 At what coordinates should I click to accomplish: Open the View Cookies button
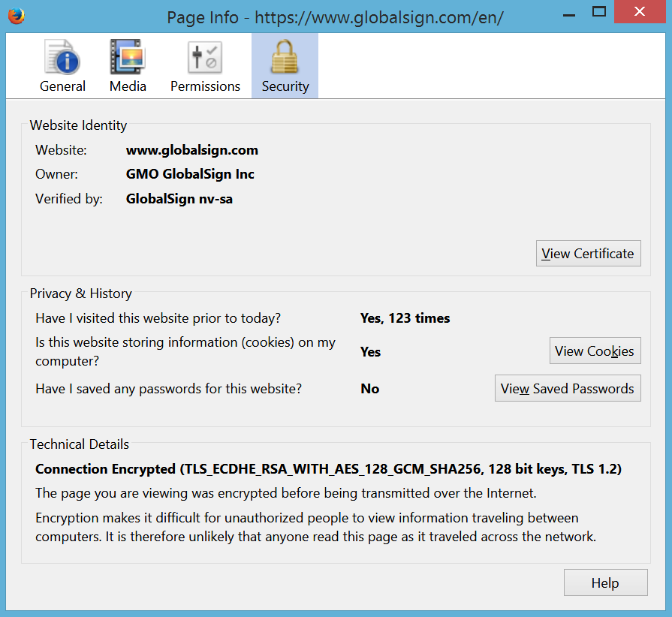[594, 351]
